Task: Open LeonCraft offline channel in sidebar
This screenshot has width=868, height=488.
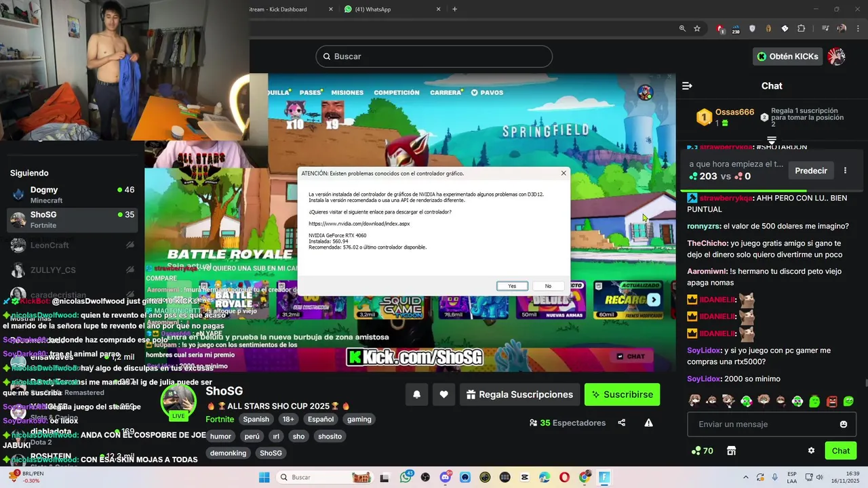Action: [72, 245]
